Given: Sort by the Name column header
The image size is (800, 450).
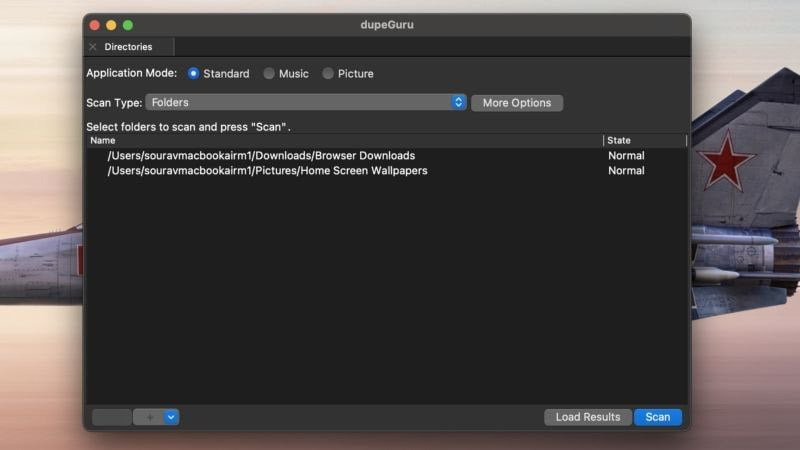Looking at the screenshot, I should click(x=344, y=140).
